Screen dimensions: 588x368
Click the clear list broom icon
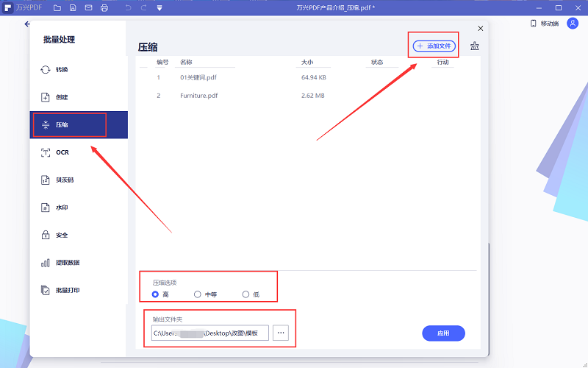tap(474, 46)
